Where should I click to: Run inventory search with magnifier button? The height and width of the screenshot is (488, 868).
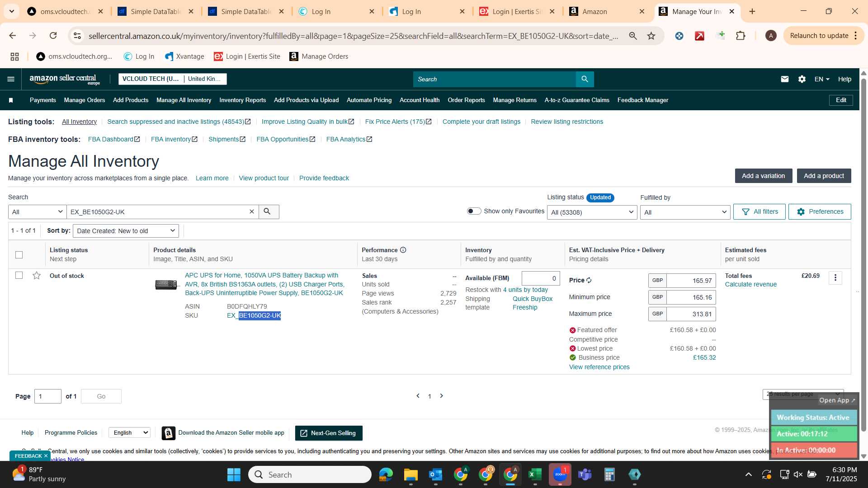[x=269, y=212]
